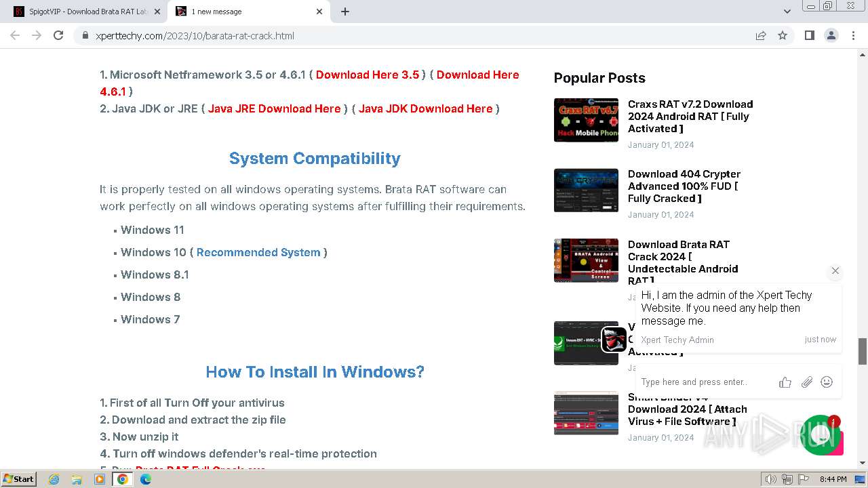Send a thumbs-up in chat
Screen dimensions: 868x488
coord(785,382)
